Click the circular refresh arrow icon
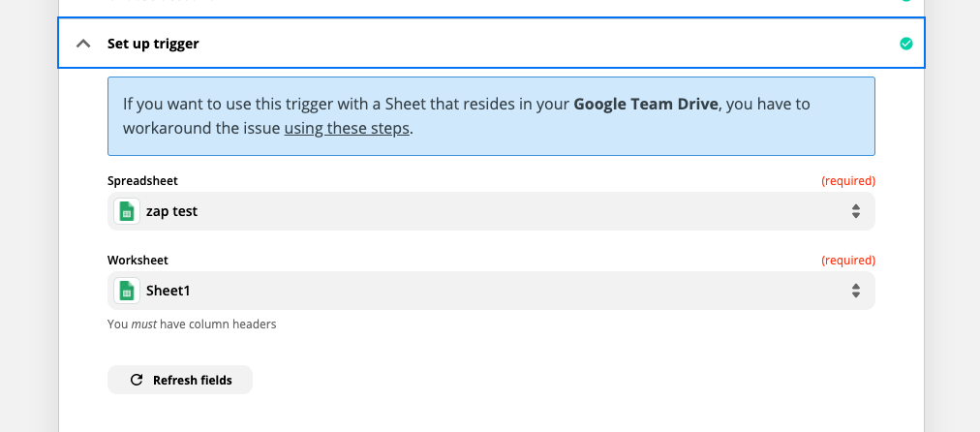980x432 pixels. 136,380
